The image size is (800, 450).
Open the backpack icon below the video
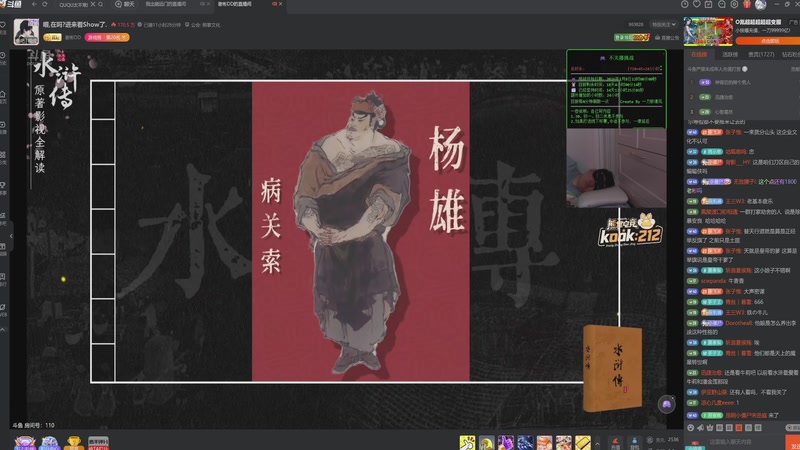tap(634, 443)
